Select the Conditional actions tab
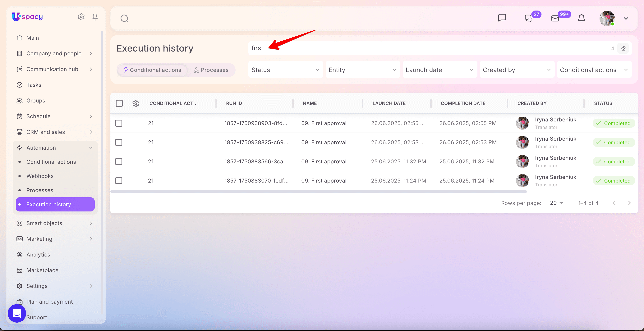The width and height of the screenshot is (644, 331). point(152,70)
